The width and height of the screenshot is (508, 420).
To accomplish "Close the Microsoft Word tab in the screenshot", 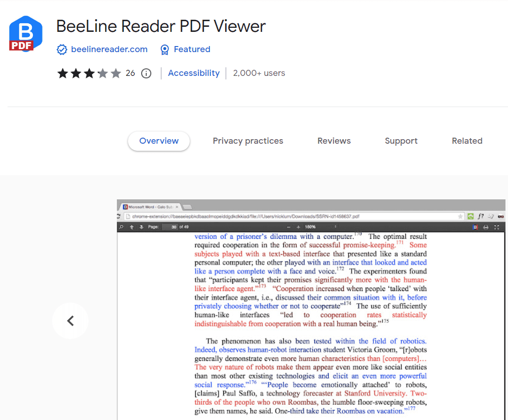I will point(177,207).
